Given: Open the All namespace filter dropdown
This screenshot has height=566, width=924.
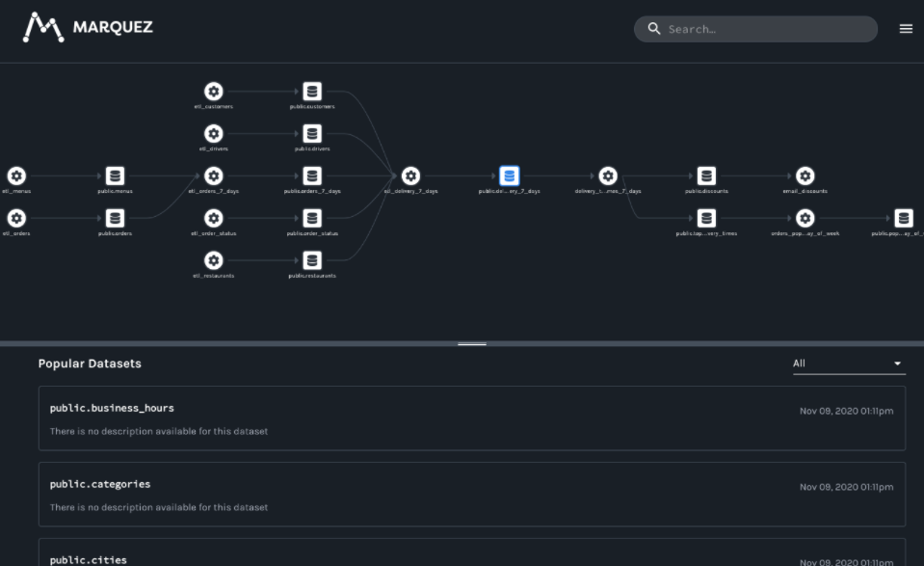Looking at the screenshot, I should (x=849, y=364).
